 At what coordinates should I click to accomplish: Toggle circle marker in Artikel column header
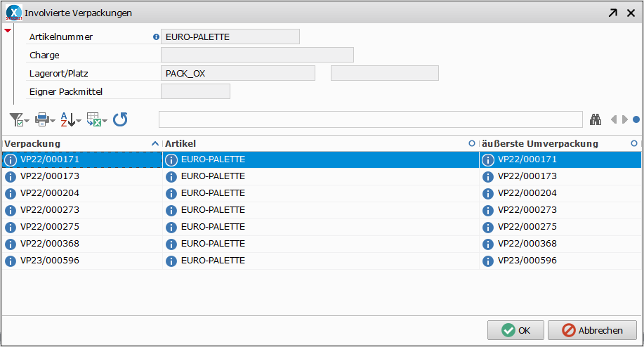[472, 143]
